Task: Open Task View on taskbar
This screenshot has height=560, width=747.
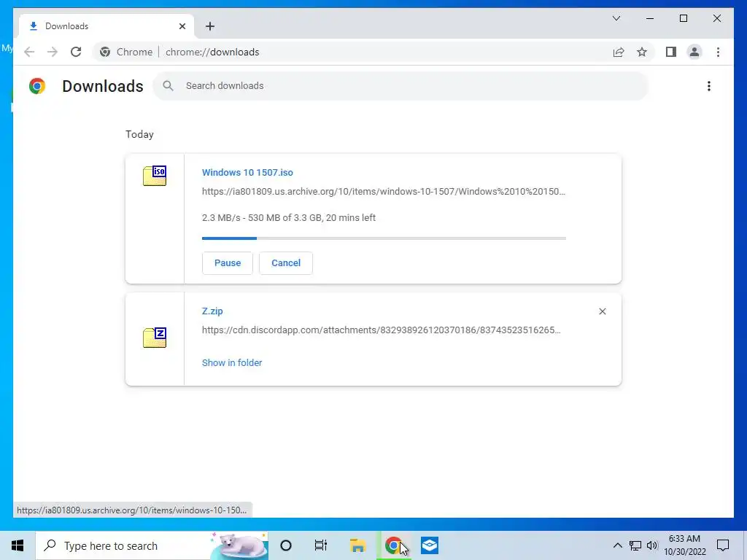Action: click(321, 545)
